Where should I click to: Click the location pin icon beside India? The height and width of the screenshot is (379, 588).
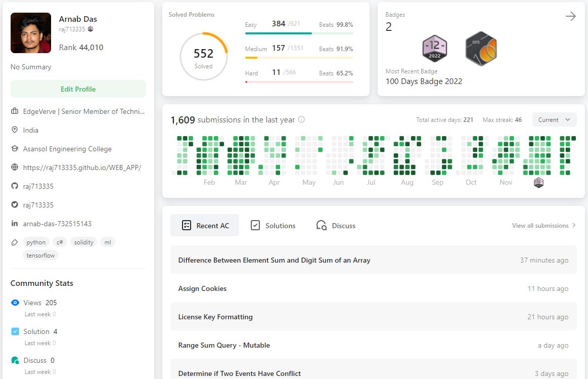15,130
